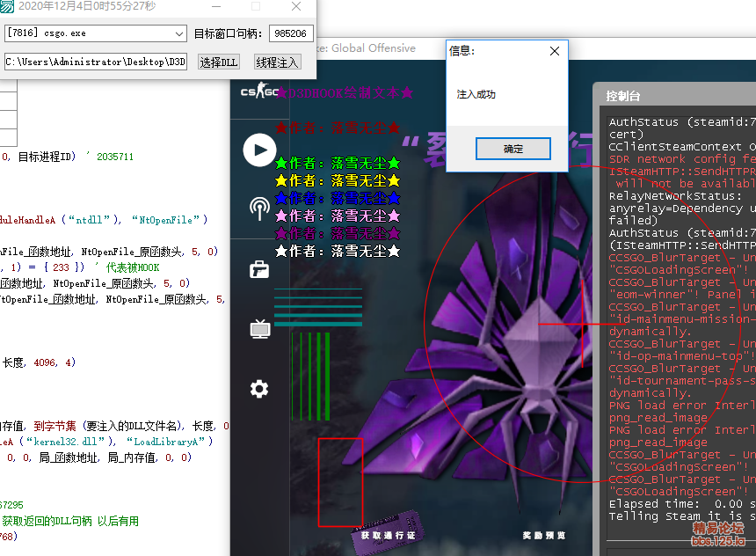756x556 pixels.
Task: Open the Watch TV sidebar icon
Action: click(x=260, y=329)
